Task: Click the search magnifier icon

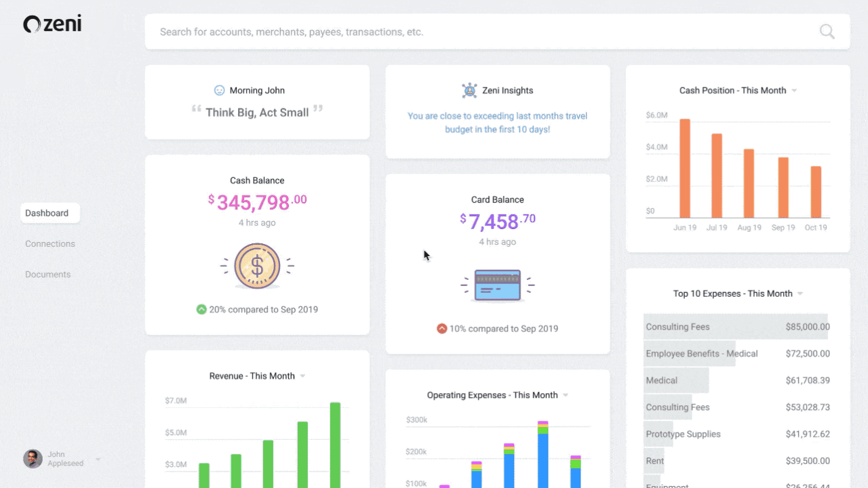Action: (x=827, y=31)
